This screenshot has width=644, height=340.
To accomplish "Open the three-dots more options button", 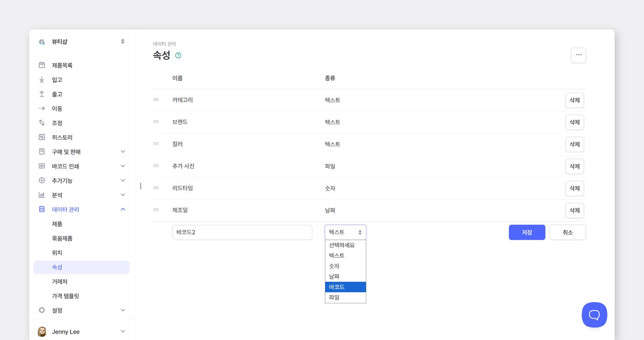I will point(578,55).
